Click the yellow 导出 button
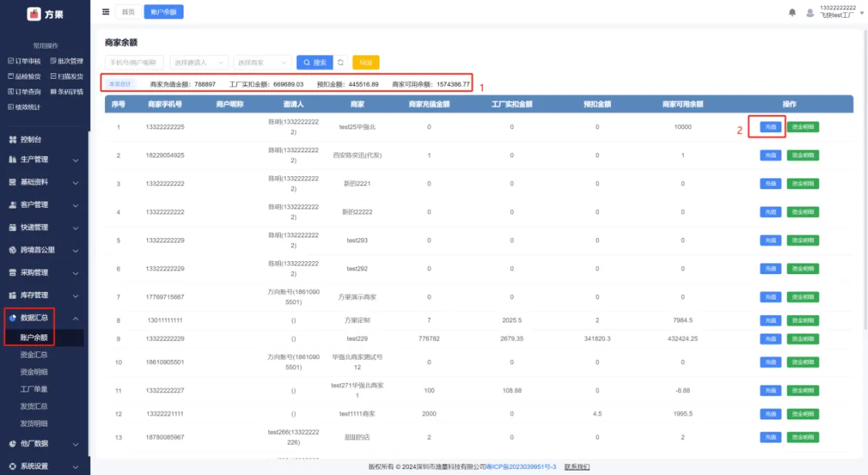 (x=366, y=63)
